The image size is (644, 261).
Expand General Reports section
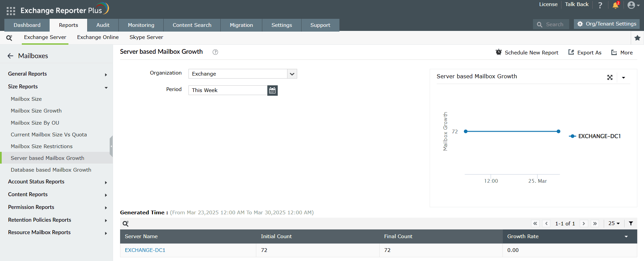tap(56, 74)
